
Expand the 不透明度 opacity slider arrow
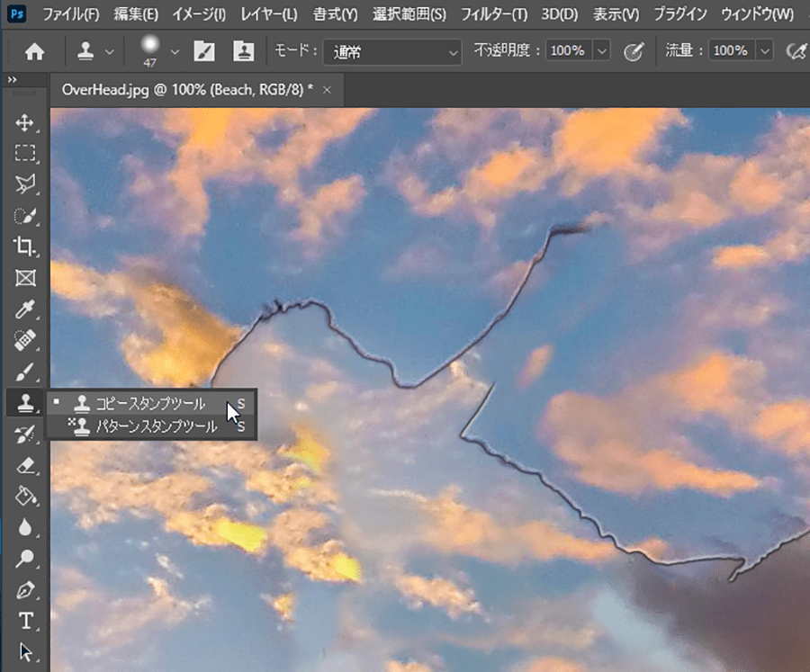600,52
